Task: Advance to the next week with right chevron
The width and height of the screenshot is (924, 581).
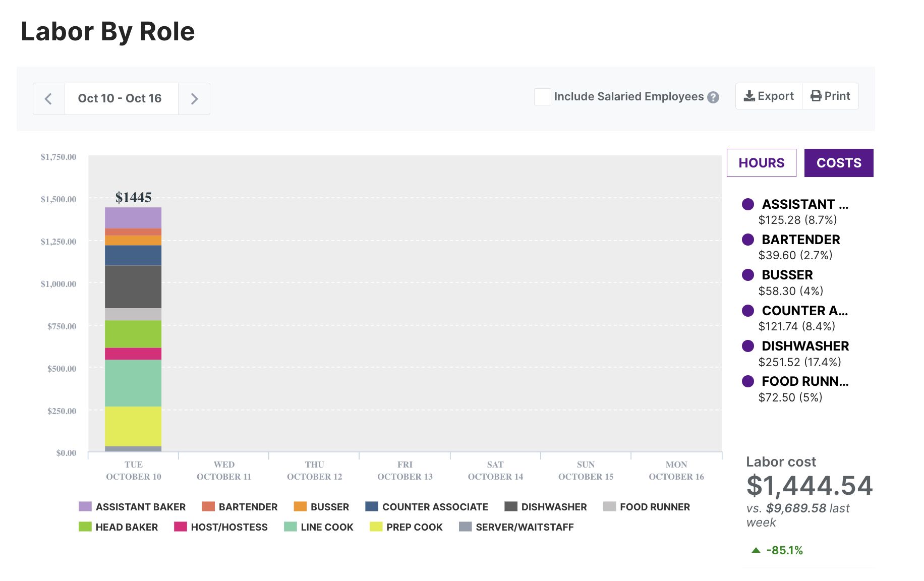Action: 194,98
